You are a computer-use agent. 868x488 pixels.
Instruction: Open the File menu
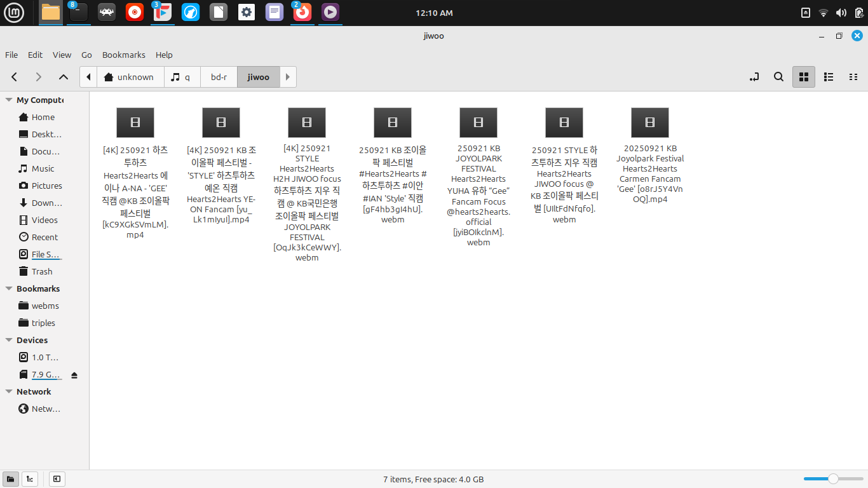[11, 55]
